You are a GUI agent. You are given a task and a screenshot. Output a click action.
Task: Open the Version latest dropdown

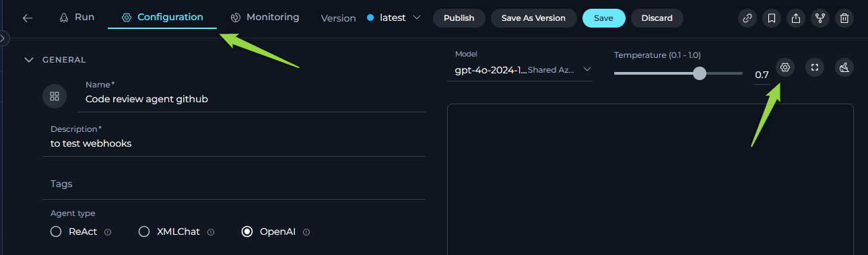click(x=394, y=17)
